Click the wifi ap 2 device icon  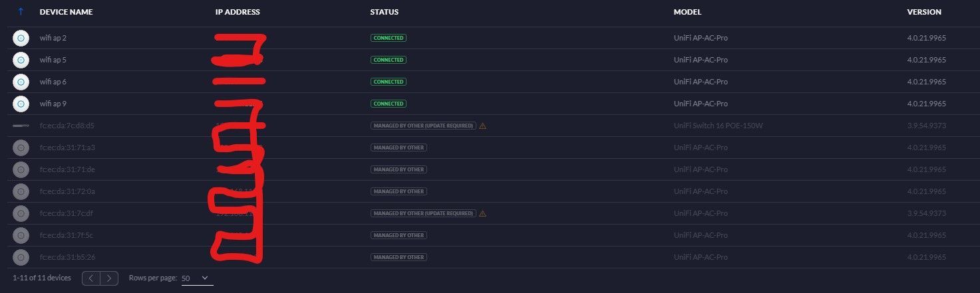[21, 38]
